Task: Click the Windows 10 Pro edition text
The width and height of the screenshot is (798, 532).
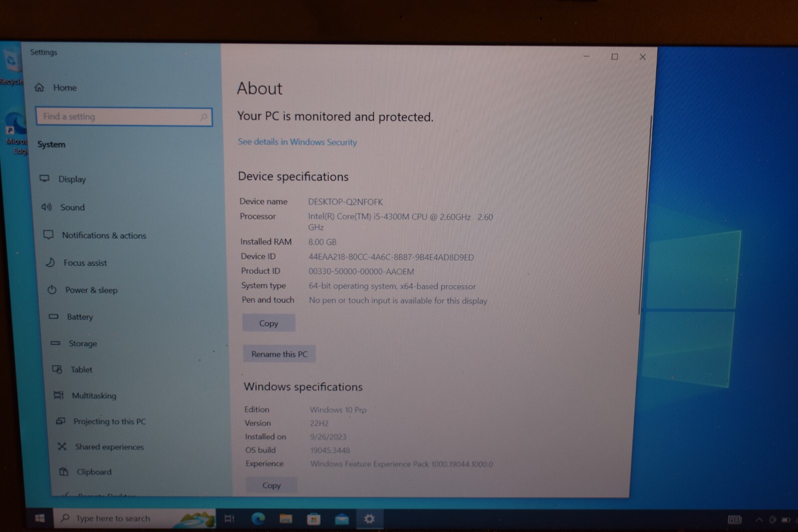Action: (338, 410)
